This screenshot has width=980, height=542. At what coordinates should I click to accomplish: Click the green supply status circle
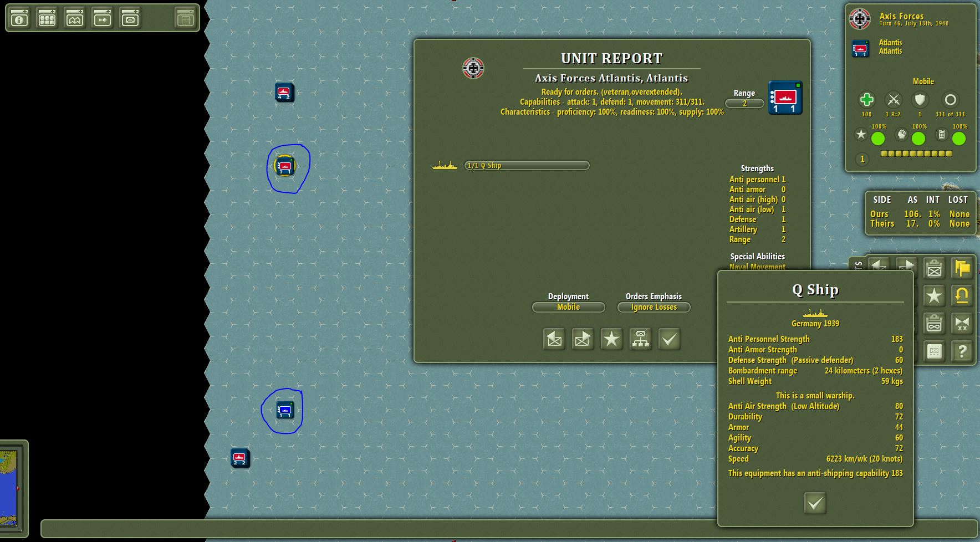[x=958, y=139]
